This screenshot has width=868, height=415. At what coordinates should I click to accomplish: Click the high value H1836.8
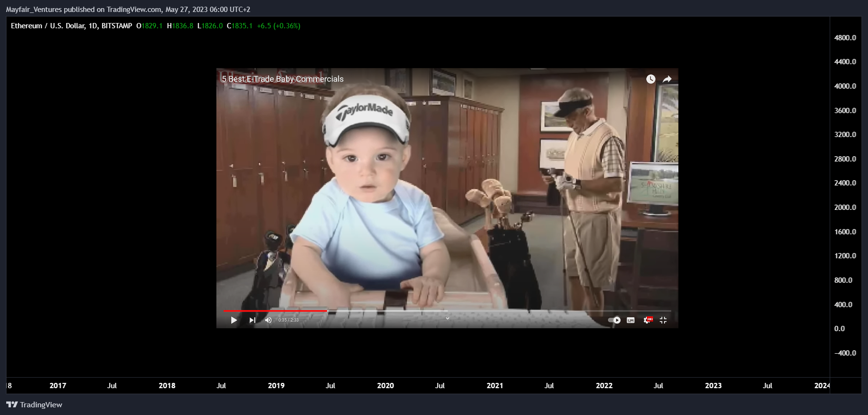(180, 26)
